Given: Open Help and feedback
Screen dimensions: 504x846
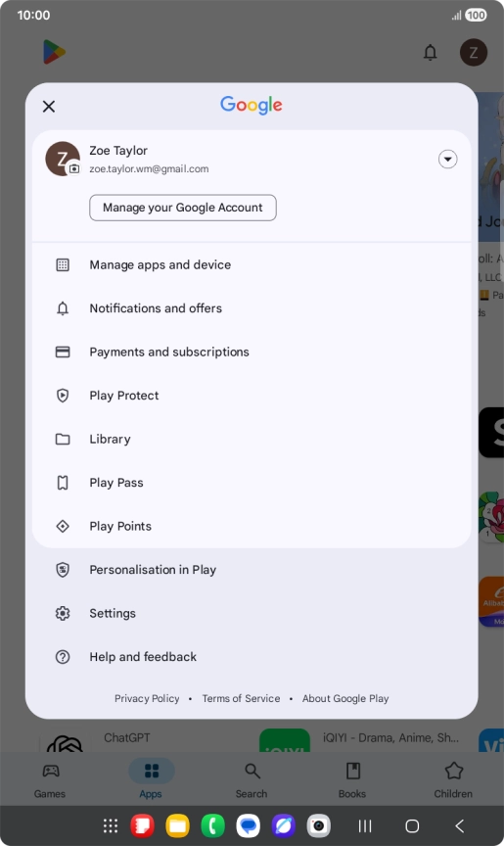Looking at the screenshot, I should click(x=252, y=657).
